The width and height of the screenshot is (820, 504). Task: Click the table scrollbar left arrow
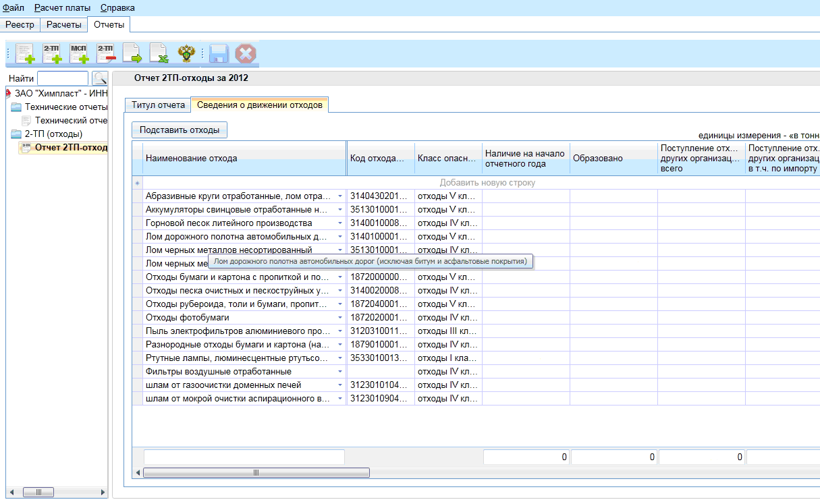[138, 473]
